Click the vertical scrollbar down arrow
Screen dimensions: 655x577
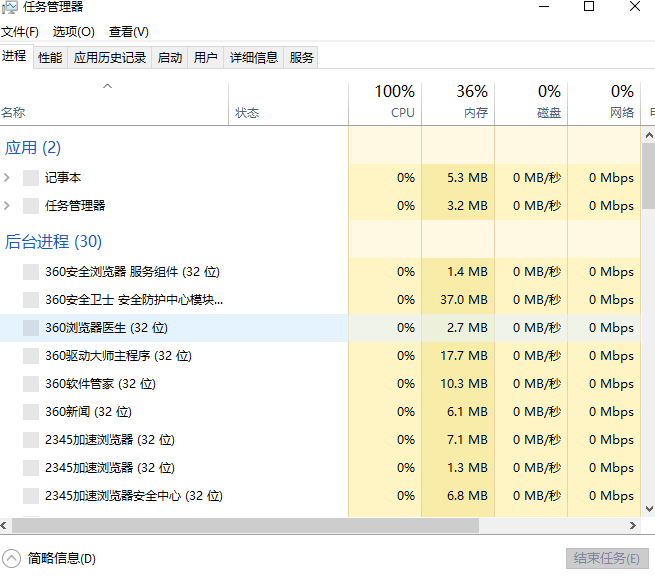tap(649, 509)
